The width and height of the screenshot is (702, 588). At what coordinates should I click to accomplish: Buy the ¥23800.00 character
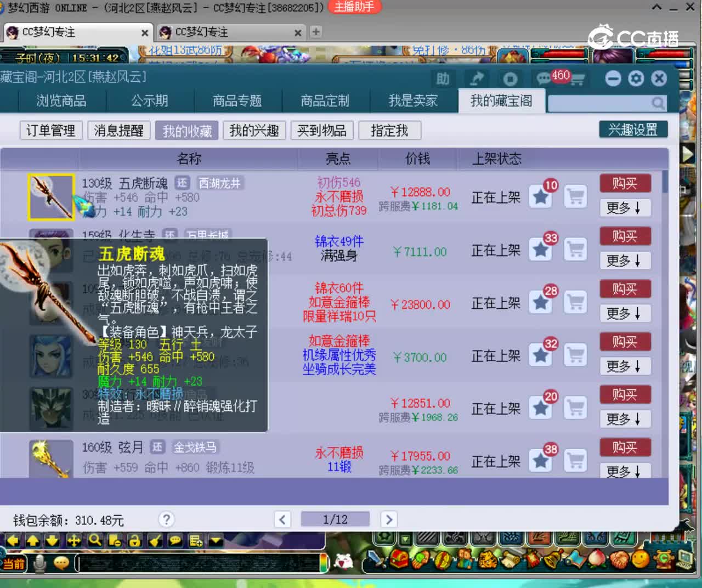coord(625,289)
